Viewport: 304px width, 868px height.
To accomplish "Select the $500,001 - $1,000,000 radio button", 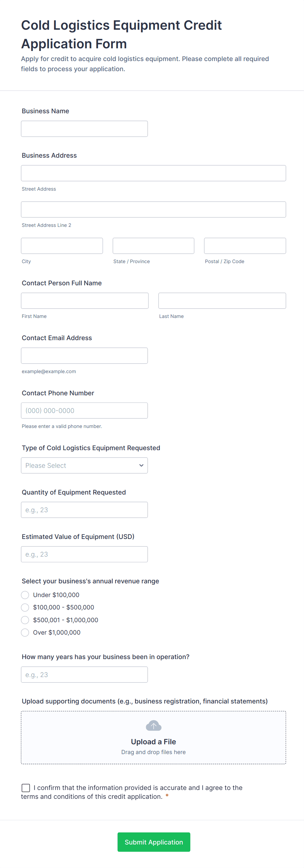I will pos(25,620).
